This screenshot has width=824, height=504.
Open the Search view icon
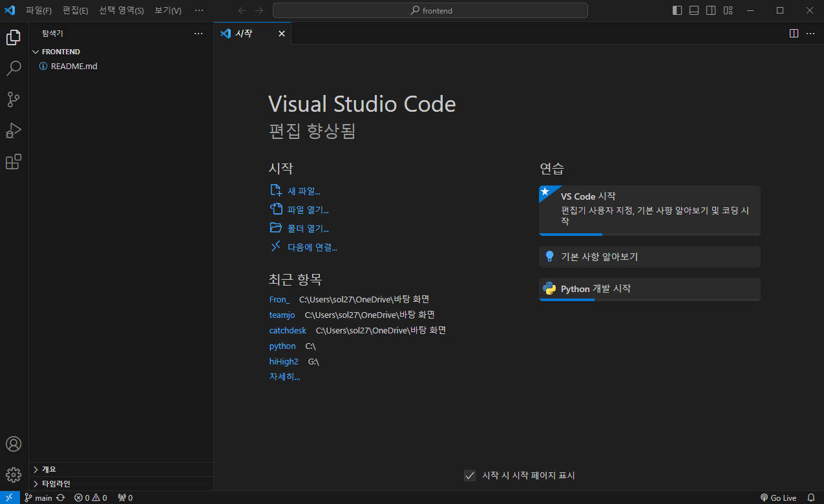pos(14,68)
